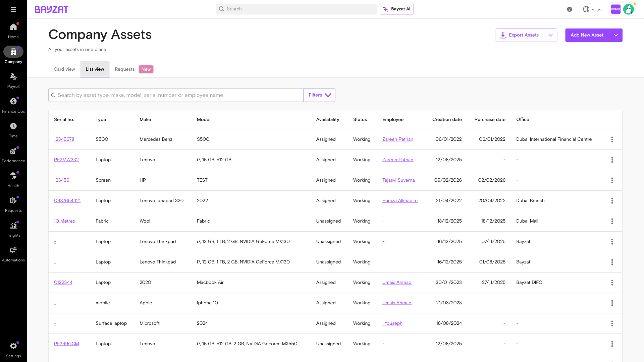This screenshot has width=644, height=362.
Task: Click the Availability column header
Action: [328, 120]
